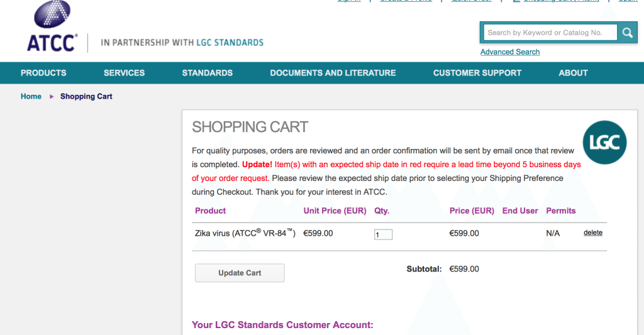This screenshot has width=644, height=335.
Task: Click the Your LGC Standards Customer Account heading
Action: pos(282,325)
